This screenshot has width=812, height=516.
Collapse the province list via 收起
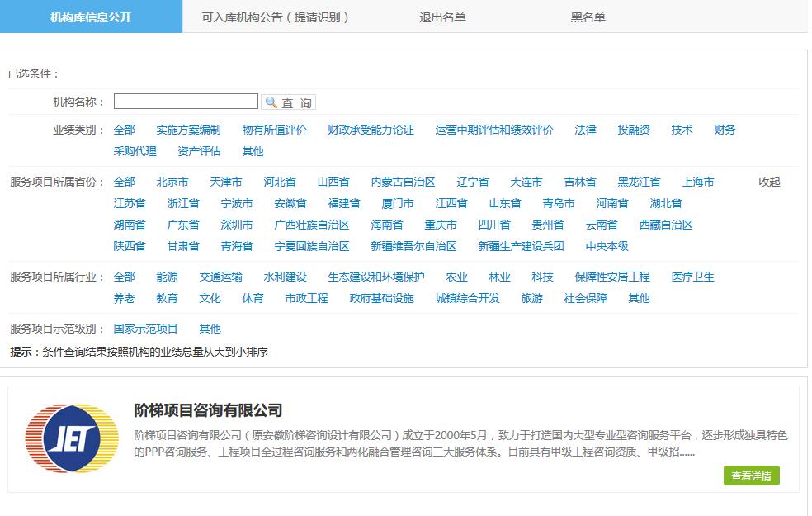click(x=770, y=182)
